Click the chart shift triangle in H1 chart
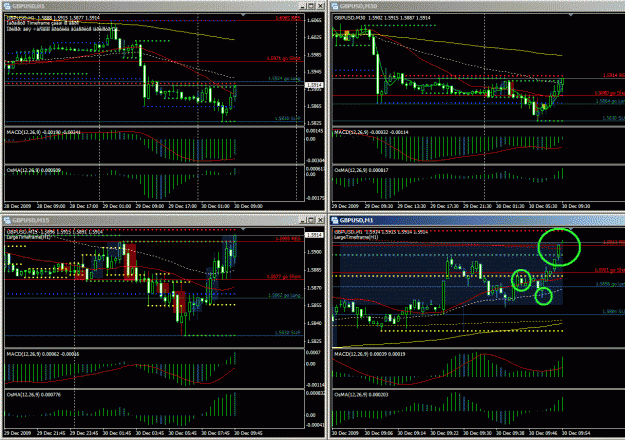Image resolution: width=625 pixels, height=440 pixels. [243, 15]
